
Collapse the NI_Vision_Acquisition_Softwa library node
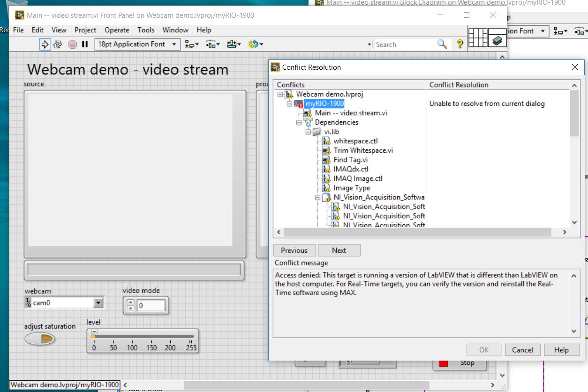[x=317, y=197]
